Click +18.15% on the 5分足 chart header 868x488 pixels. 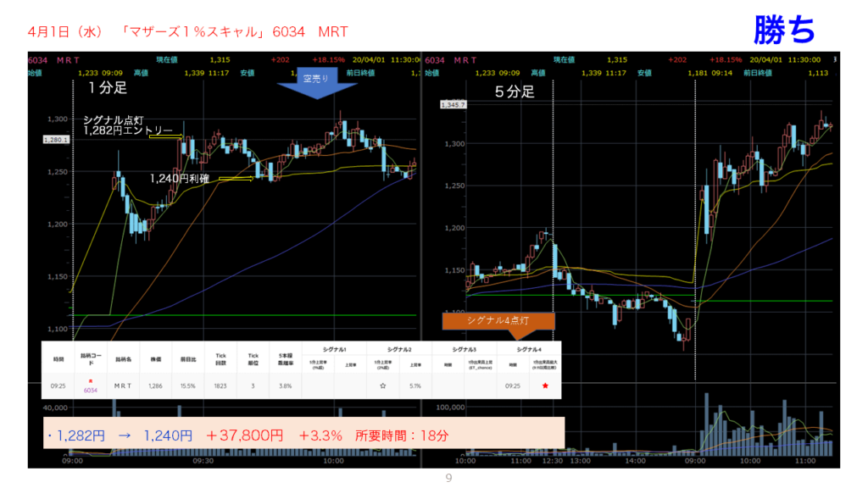tap(726, 60)
